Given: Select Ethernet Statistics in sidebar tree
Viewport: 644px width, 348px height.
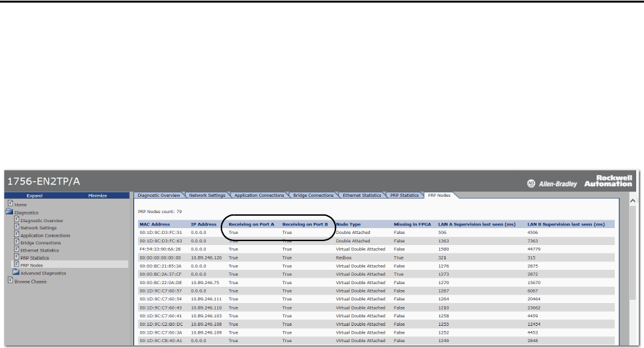Looking at the screenshot, I should pyautogui.click(x=40, y=250).
